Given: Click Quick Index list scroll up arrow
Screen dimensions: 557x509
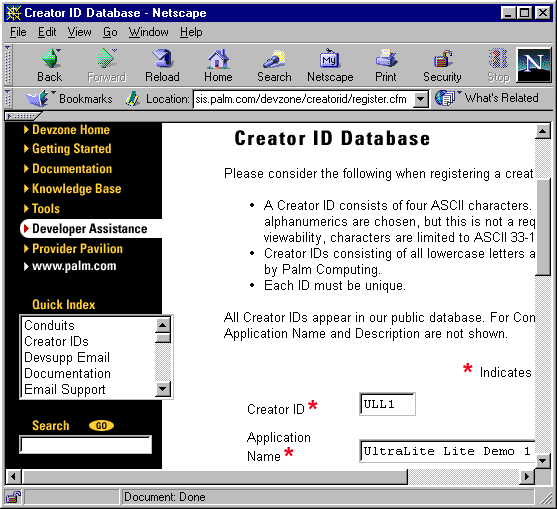Looking at the screenshot, I should click(163, 325).
